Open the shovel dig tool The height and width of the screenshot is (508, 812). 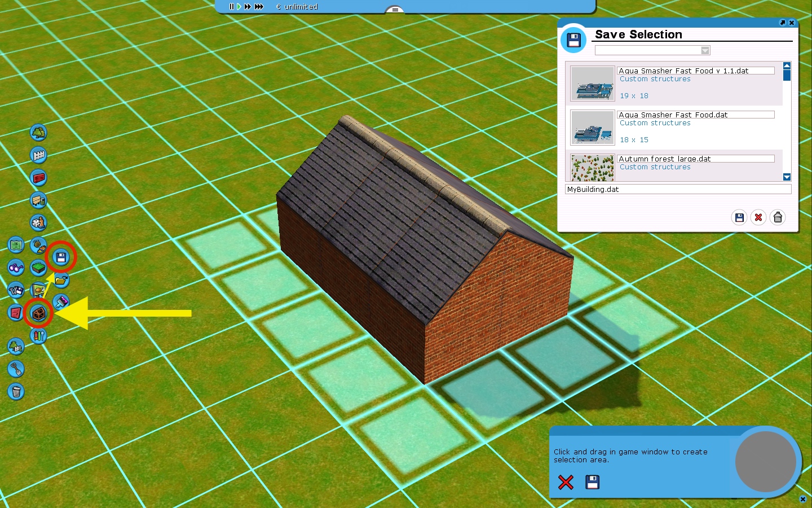click(16, 369)
